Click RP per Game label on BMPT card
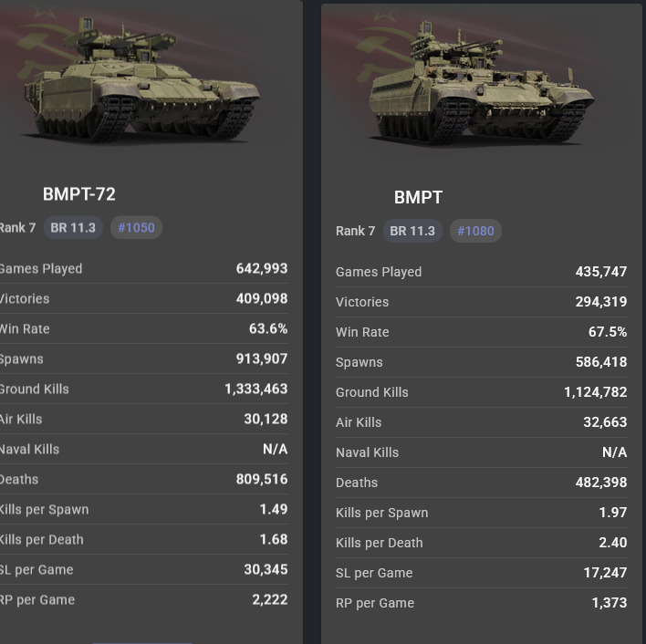Image resolution: width=646 pixels, height=644 pixels. point(375,603)
